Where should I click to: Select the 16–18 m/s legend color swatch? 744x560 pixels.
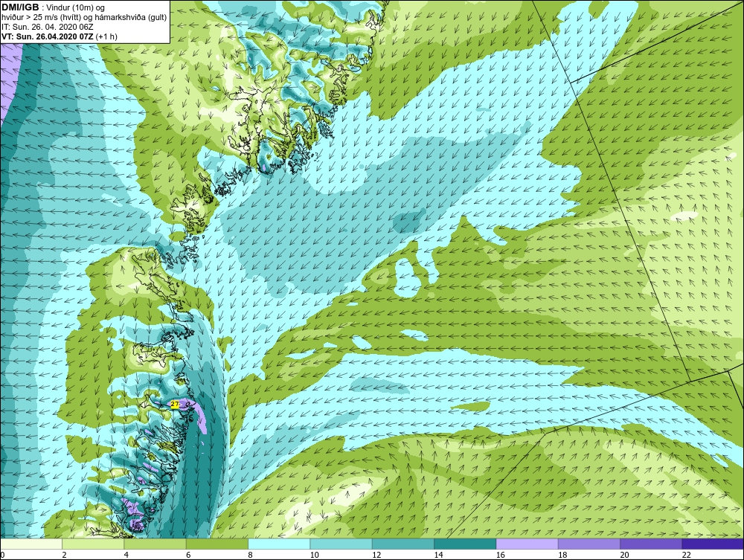point(527,544)
